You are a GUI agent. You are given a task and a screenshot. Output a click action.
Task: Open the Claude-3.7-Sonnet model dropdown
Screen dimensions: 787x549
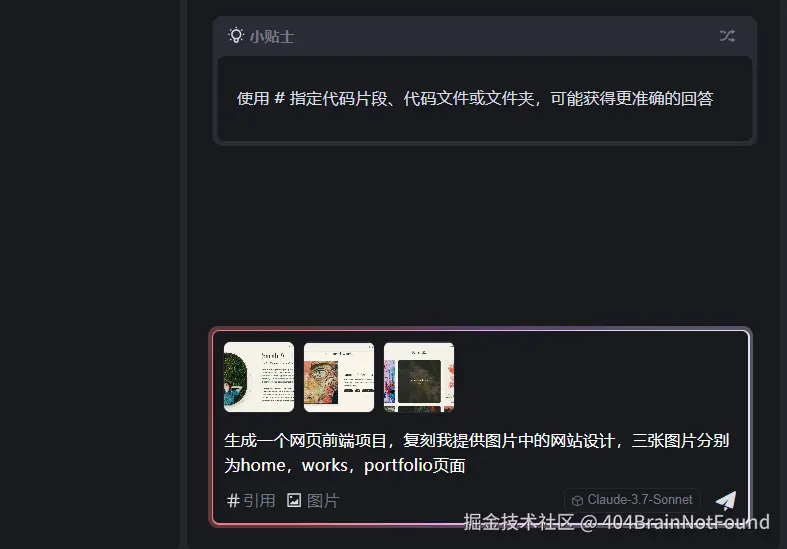coord(632,500)
